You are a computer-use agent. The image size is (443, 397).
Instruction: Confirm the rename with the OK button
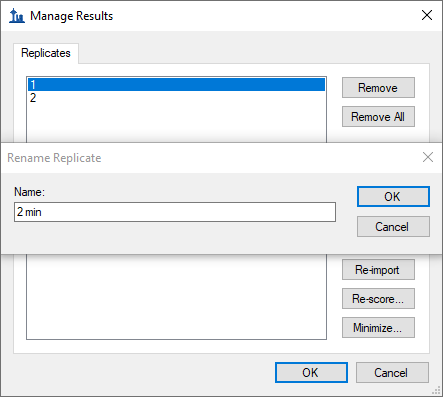click(x=393, y=196)
